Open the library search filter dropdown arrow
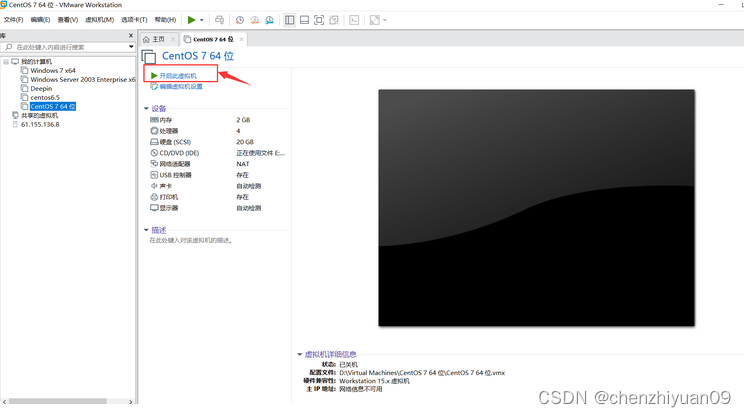Image resolution: width=746 pixels, height=417 pixels. click(131, 47)
